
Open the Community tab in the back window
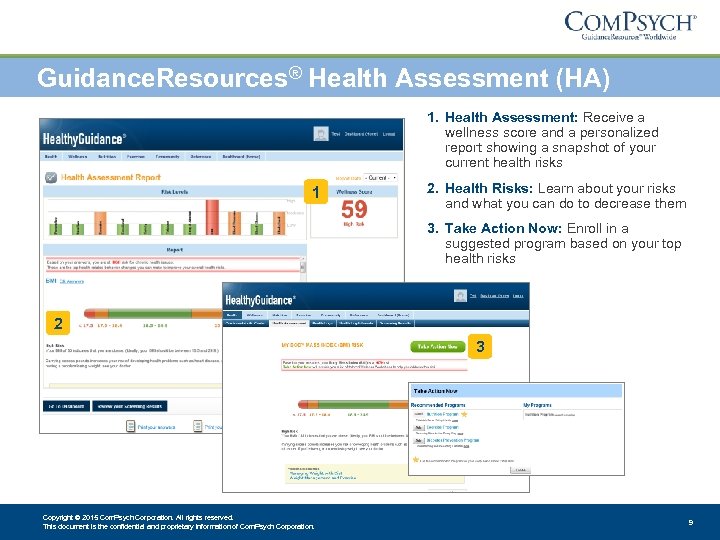[168, 157]
